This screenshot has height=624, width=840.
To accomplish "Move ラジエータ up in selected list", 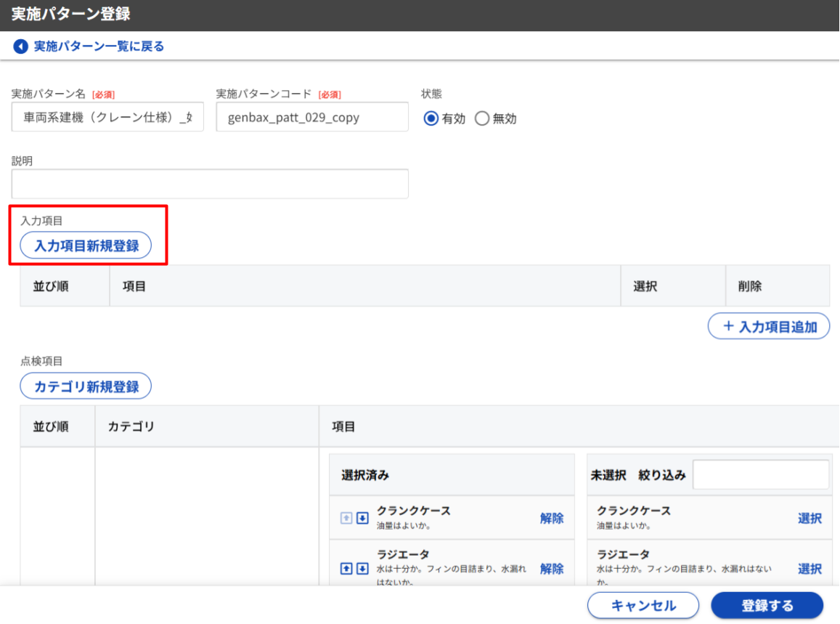I will pyautogui.click(x=347, y=568).
